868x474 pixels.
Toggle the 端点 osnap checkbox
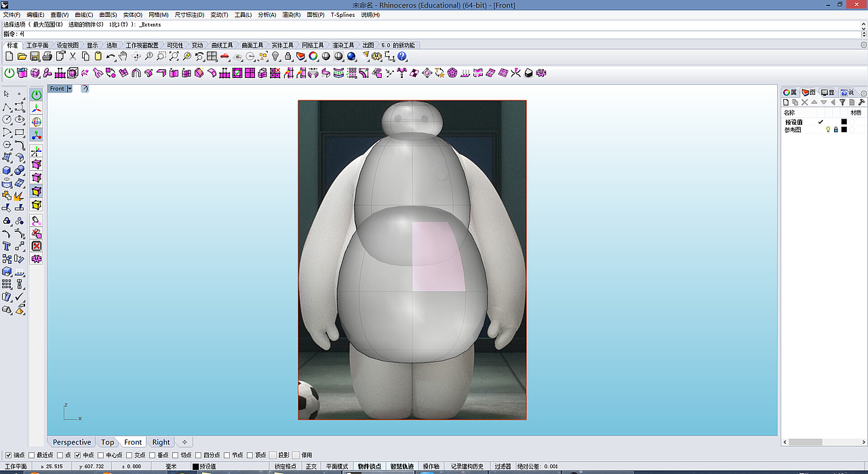coord(8,455)
